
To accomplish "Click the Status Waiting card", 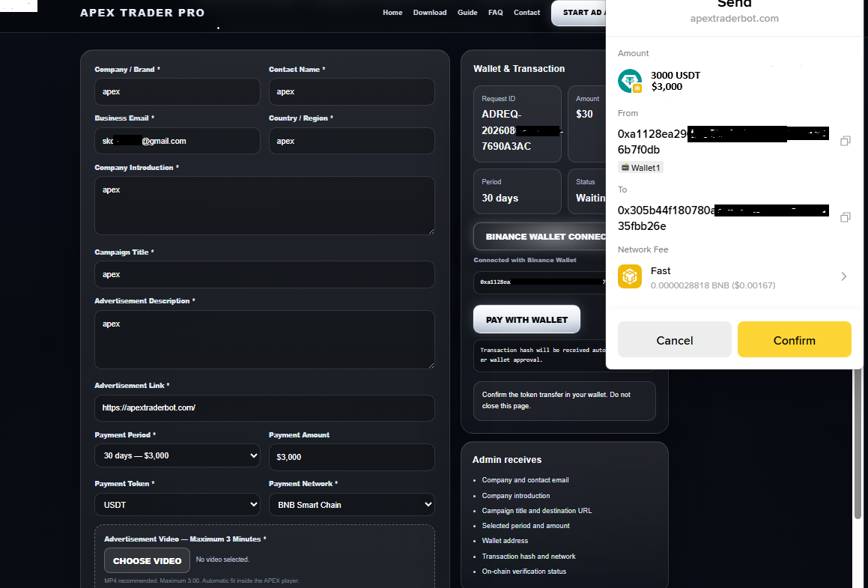I will click(587, 191).
